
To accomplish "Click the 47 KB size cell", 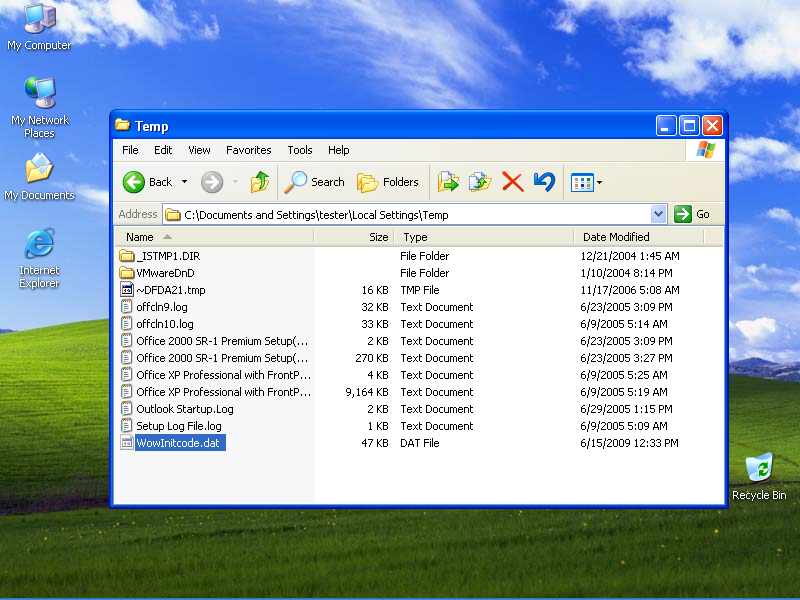I will (x=375, y=443).
